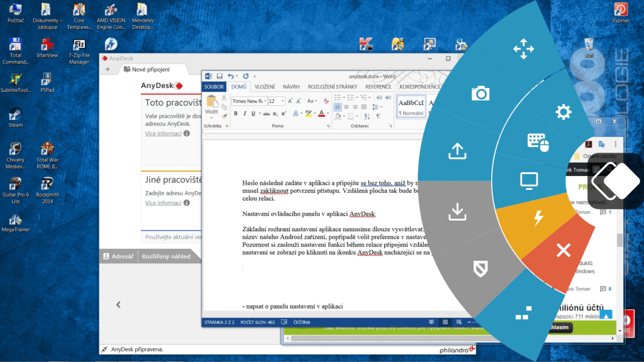Apply the yellow text highlight color
This screenshot has width=644, height=362.
pos(308,114)
